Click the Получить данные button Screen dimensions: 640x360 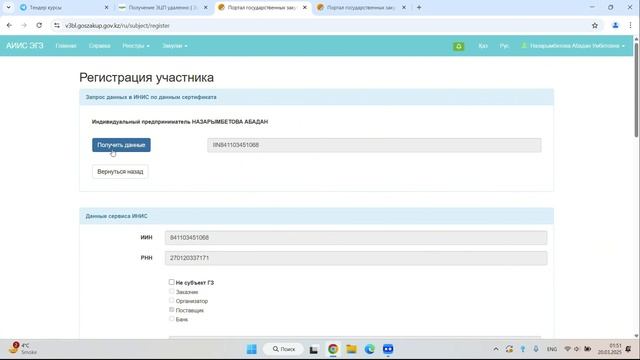pyautogui.click(x=121, y=145)
